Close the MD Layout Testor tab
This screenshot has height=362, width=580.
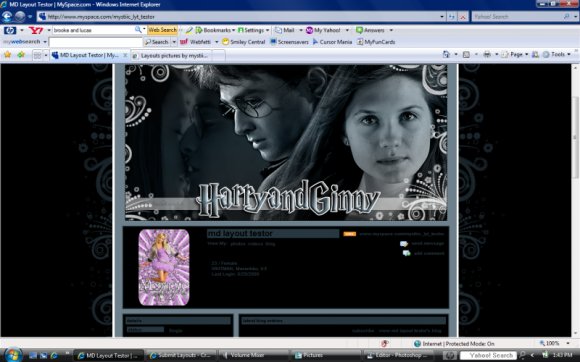(x=125, y=55)
